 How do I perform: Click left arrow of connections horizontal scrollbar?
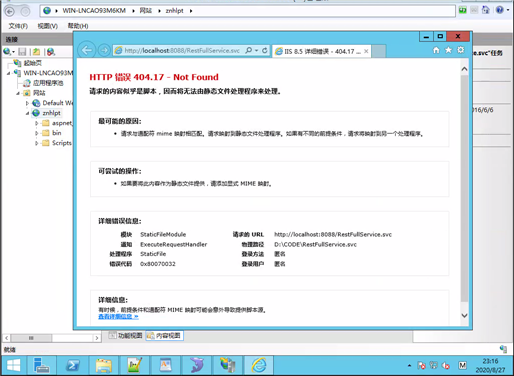tap(6, 338)
